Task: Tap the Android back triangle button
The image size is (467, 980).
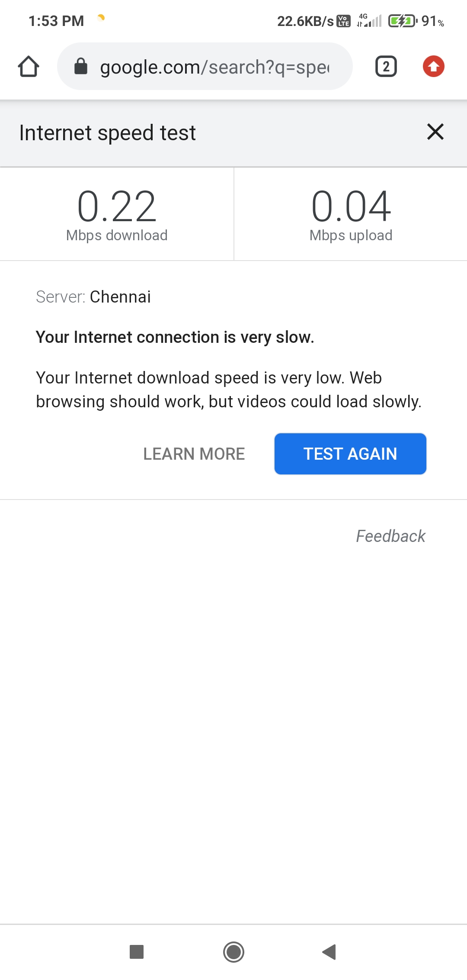Action: (x=329, y=952)
